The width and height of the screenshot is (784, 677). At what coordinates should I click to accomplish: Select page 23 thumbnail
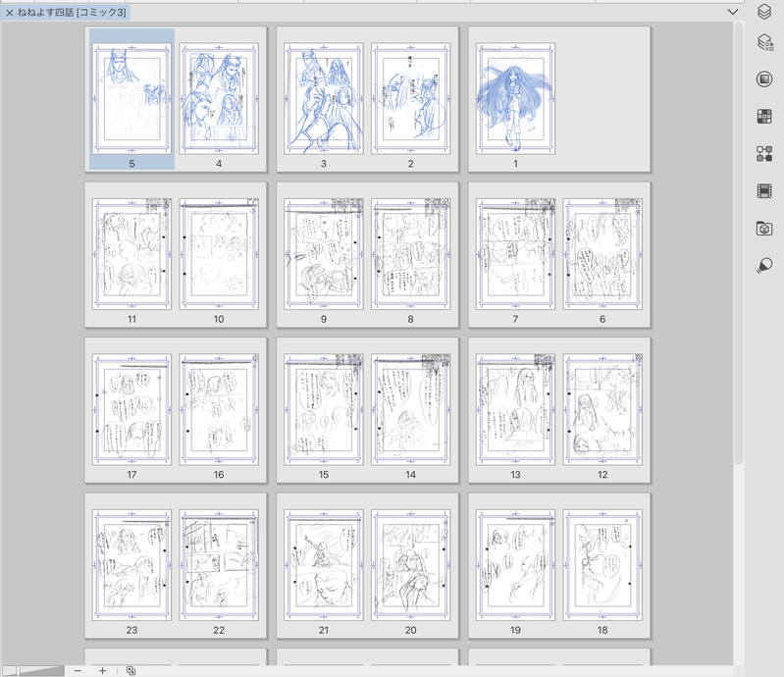pyautogui.click(x=131, y=565)
